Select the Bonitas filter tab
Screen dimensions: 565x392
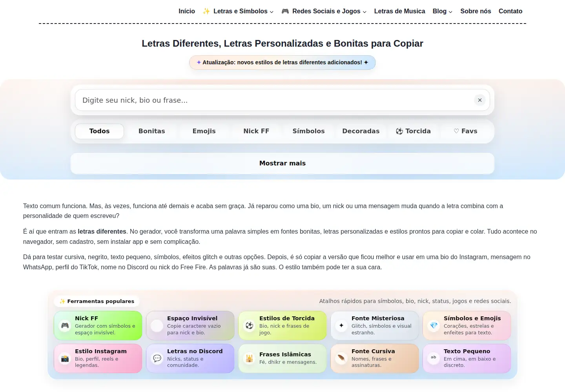[x=152, y=131]
